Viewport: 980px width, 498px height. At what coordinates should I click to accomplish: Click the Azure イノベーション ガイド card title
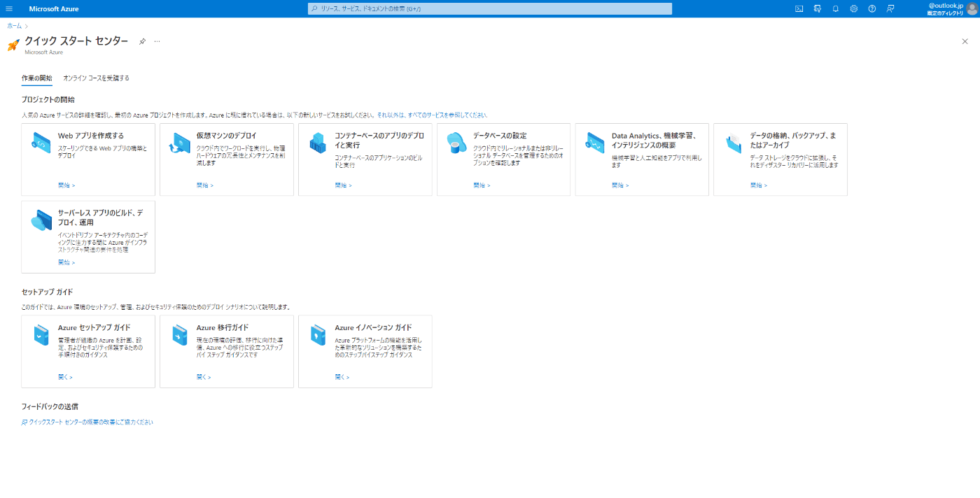(x=373, y=327)
